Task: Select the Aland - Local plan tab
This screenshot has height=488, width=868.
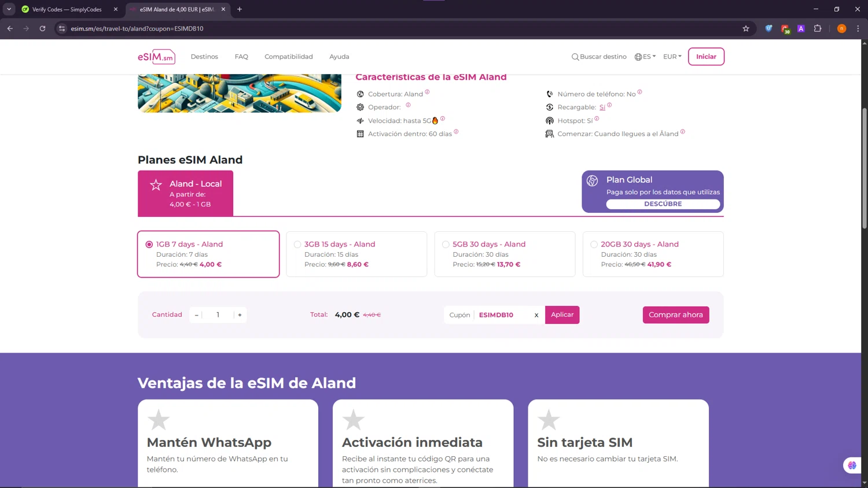Action: (x=185, y=193)
